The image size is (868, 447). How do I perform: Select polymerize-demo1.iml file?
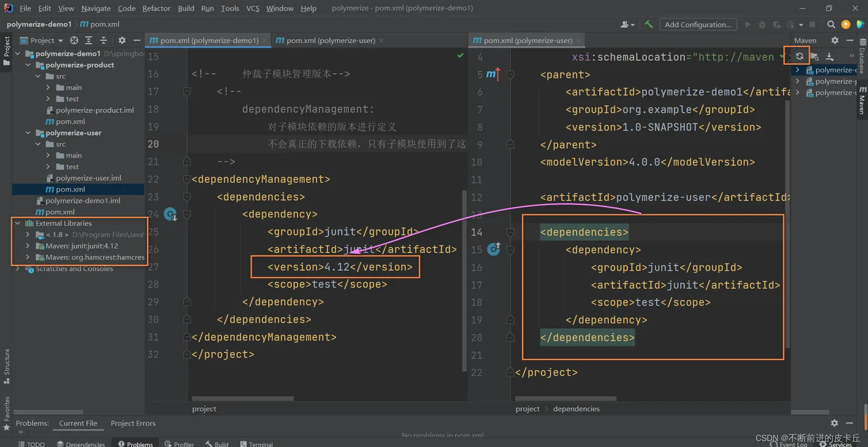(x=79, y=201)
